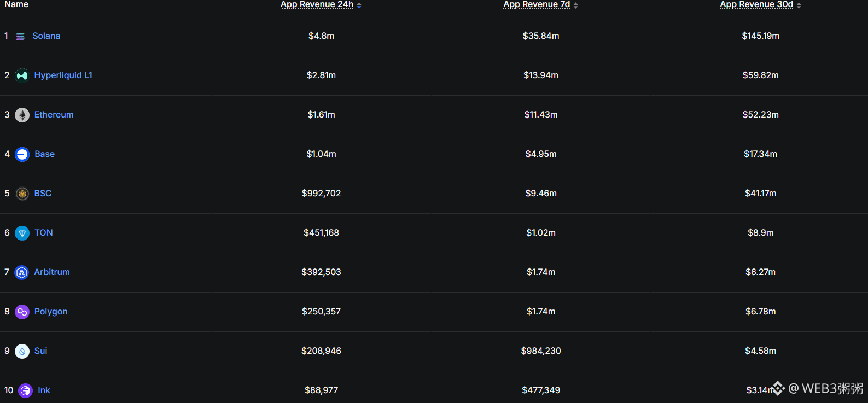Click the Solana chain logo icon
Screen dimensions: 868x403
click(20, 36)
